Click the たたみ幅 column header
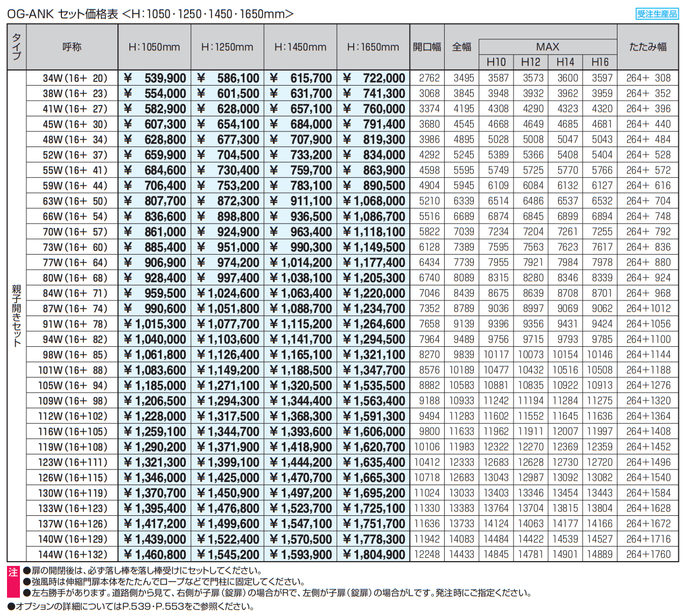 648,47
